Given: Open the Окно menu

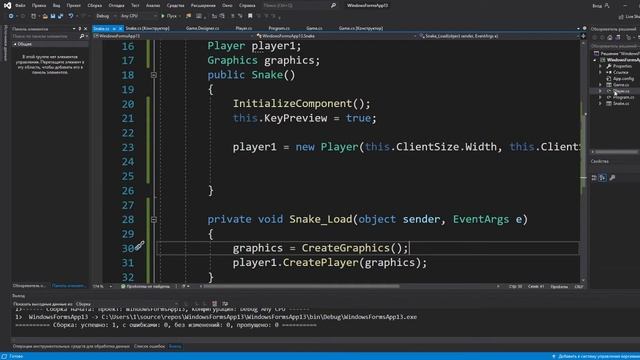Looking at the screenshot, I should [227, 6].
